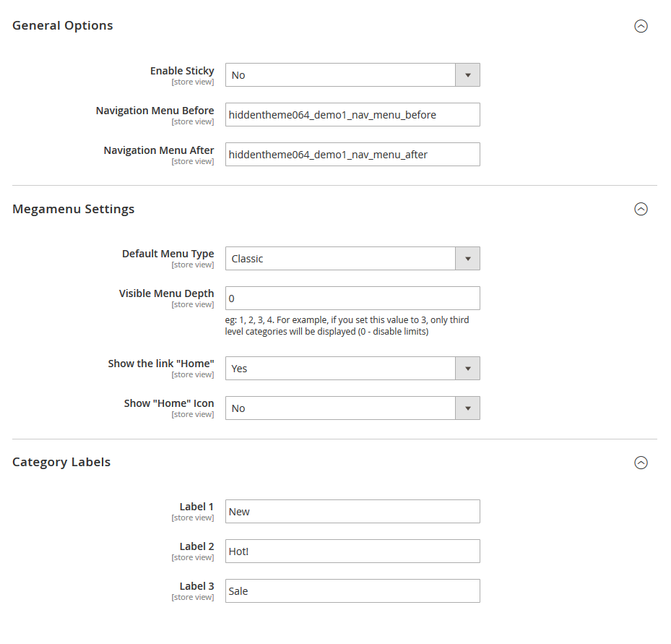This screenshot has width=671, height=644.
Task: Click the Megamenu Settings section heading
Action: tap(73, 209)
